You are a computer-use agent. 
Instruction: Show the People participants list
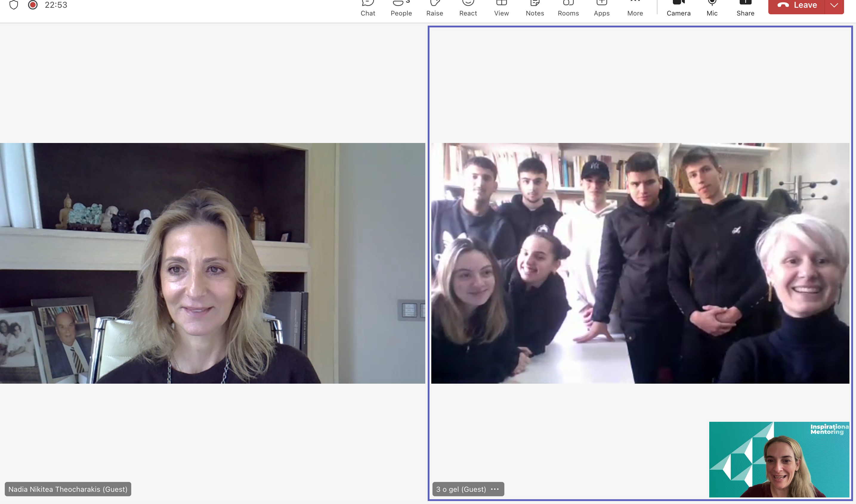[401, 7]
